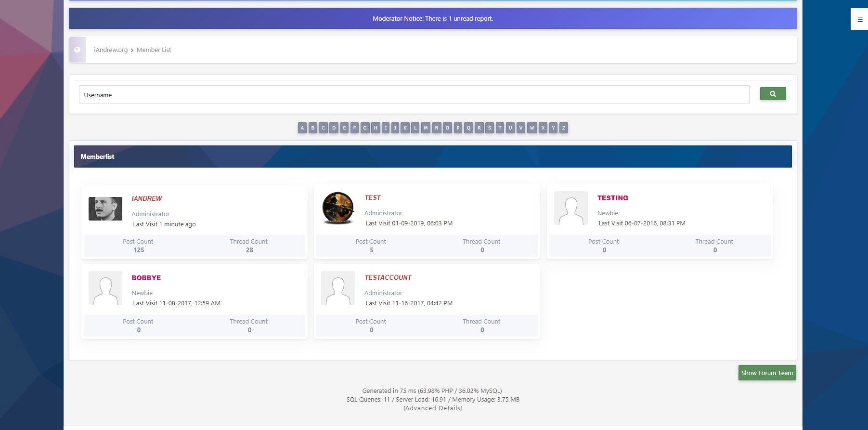Click Member List breadcrumb link

pos(154,50)
